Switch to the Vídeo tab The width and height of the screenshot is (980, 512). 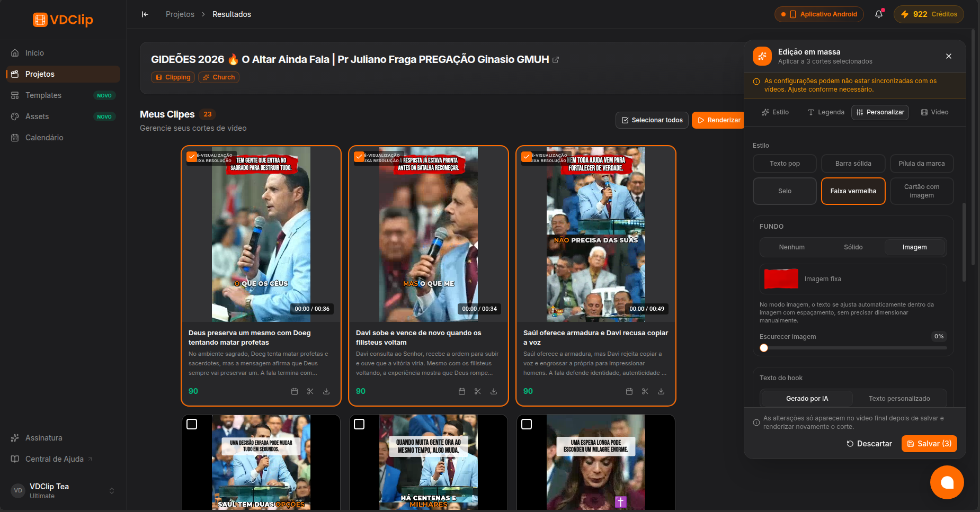coord(934,112)
